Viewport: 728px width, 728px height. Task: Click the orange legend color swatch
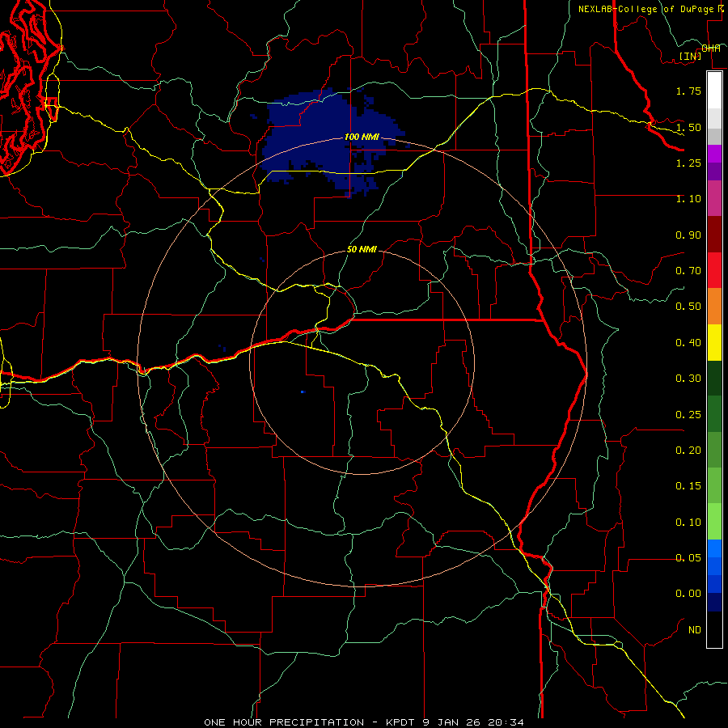coord(714,307)
